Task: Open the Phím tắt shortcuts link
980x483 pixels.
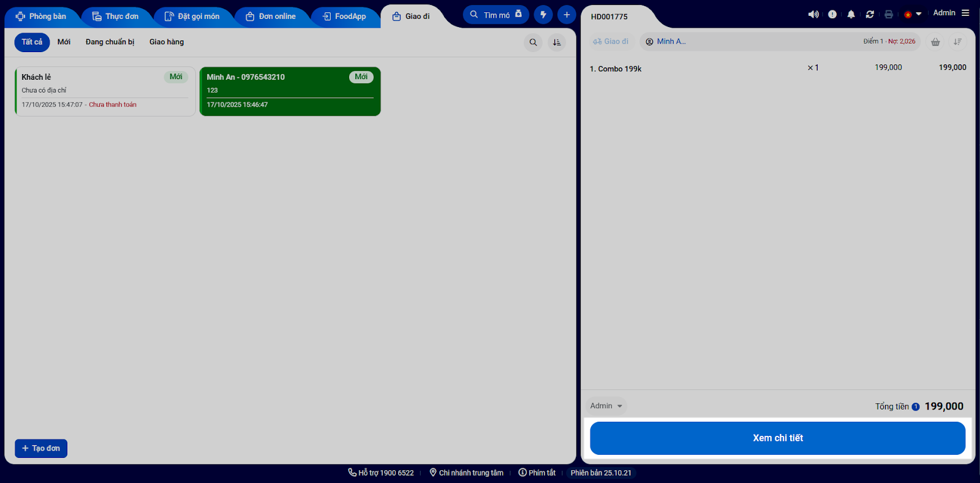Action: pos(537,473)
